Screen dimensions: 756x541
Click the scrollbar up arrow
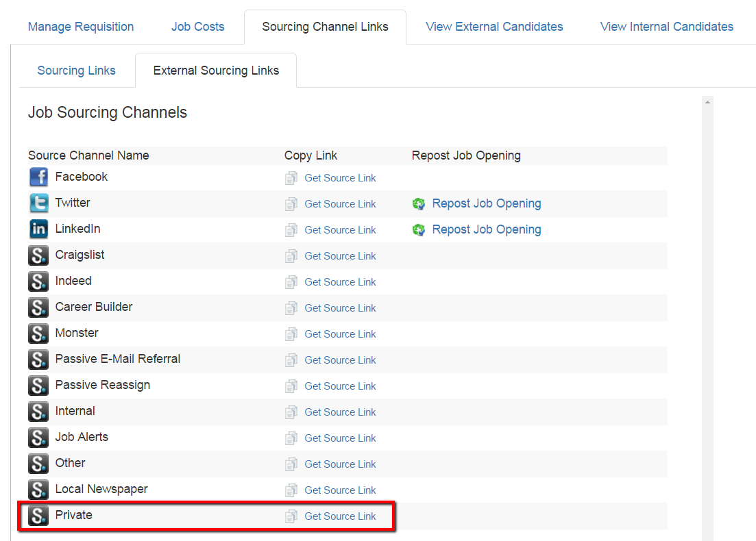(707, 102)
